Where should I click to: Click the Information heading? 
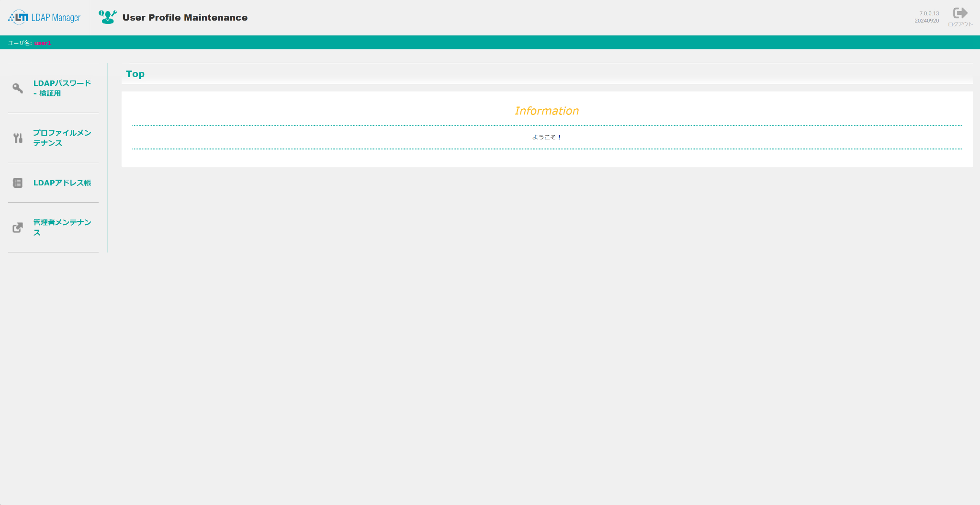547,111
